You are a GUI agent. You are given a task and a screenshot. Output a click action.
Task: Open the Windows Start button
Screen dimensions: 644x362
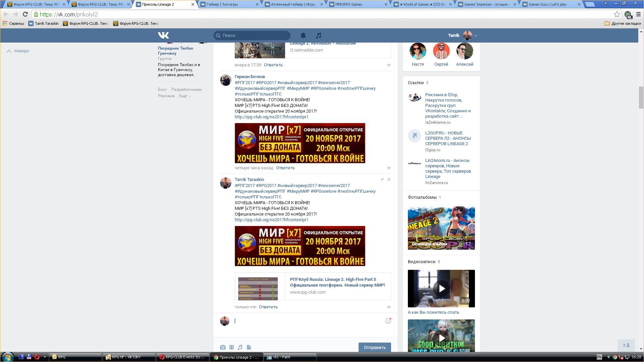coord(7,357)
